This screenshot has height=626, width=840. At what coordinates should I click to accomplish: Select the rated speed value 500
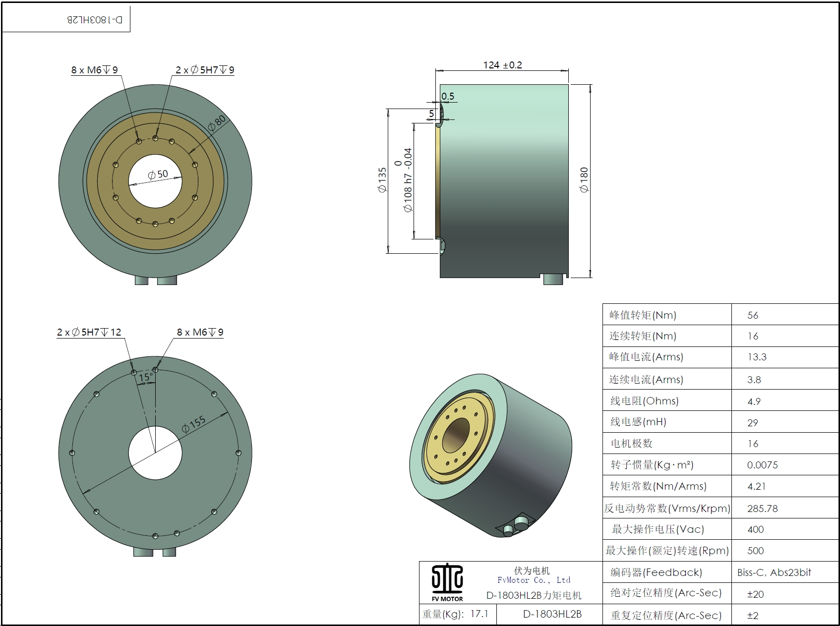click(756, 551)
